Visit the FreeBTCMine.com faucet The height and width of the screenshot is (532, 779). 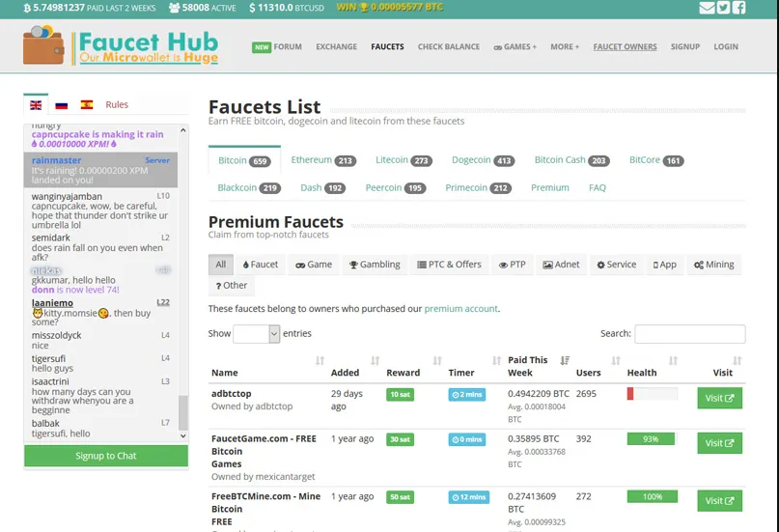pyautogui.click(x=719, y=501)
